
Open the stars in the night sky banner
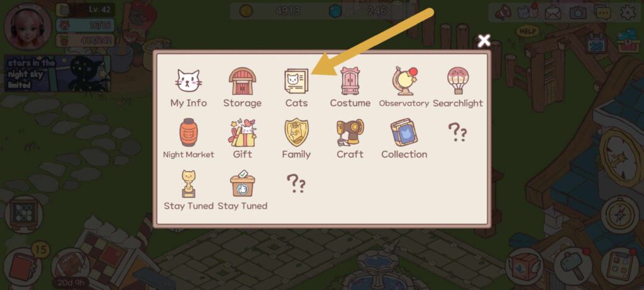(x=57, y=73)
